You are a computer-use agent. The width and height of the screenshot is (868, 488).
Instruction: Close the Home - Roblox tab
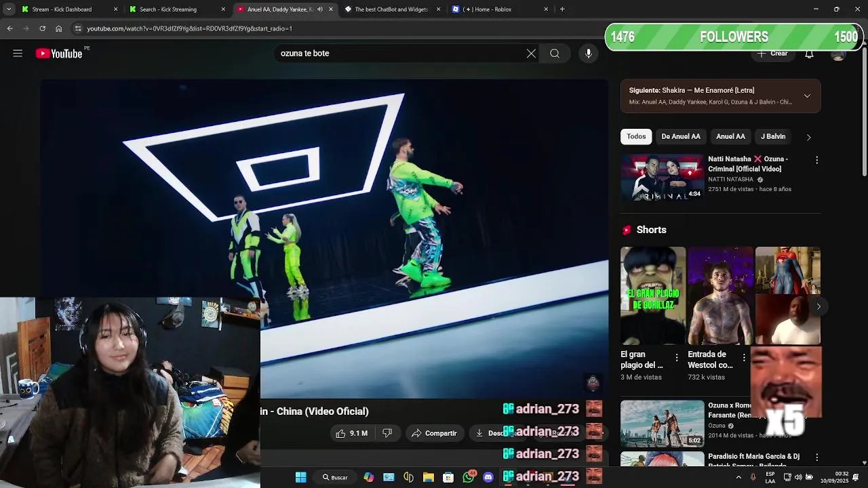tap(546, 9)
